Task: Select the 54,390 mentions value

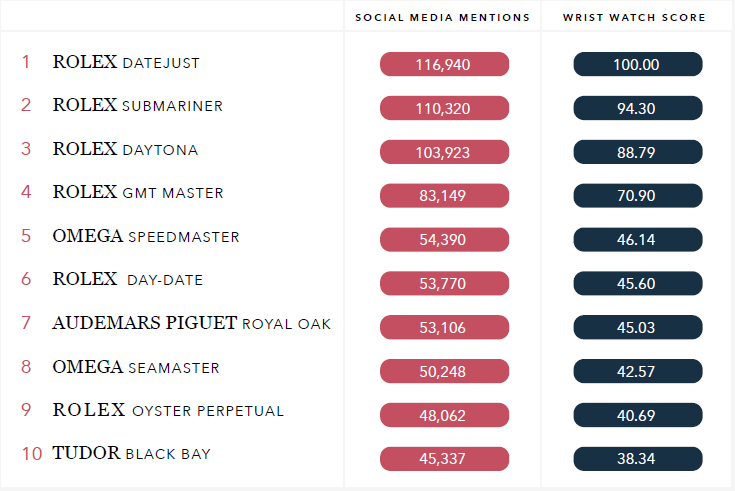Action: (444, 240)
